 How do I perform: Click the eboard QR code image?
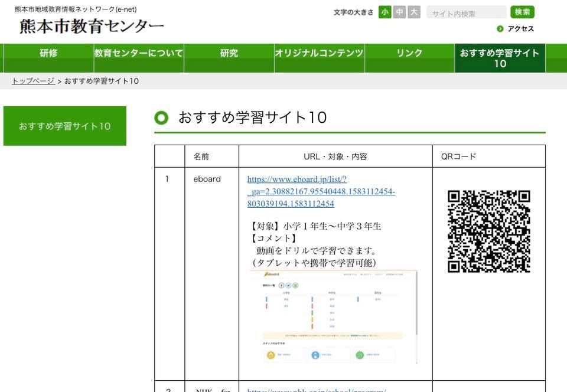489,231
